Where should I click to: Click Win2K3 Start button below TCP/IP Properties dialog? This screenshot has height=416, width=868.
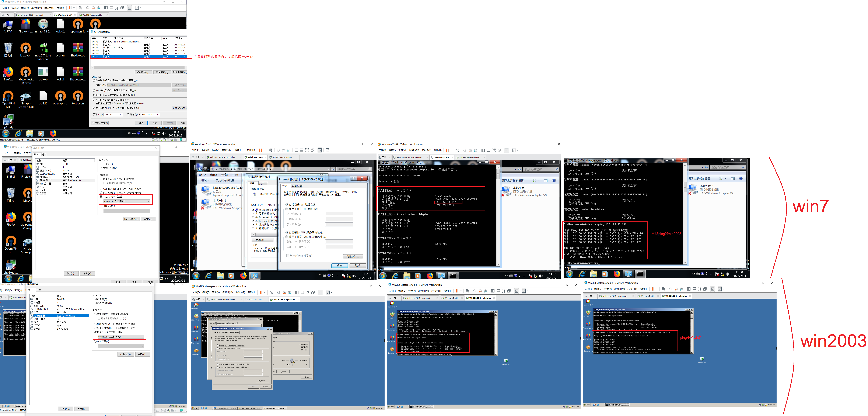click(x=195, y=408)
